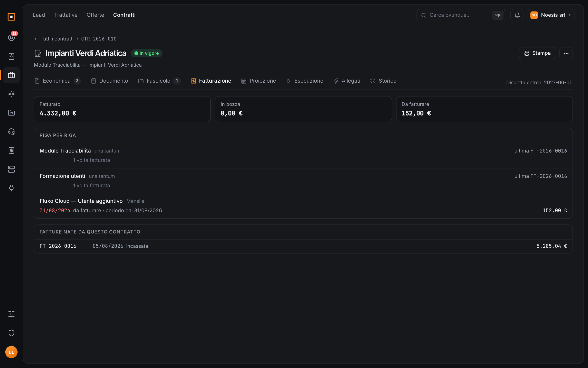This screenshot has width=588, height=368.
Task: Click the edit icon beside Impianti Verdi Adriatica
Action: pyautogui.click(x=38, y=53)
